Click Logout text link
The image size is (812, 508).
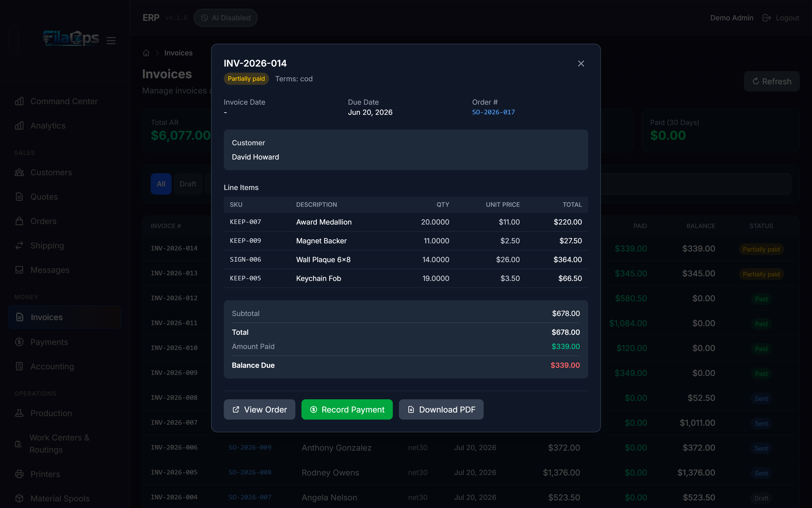tap(787, 18)
